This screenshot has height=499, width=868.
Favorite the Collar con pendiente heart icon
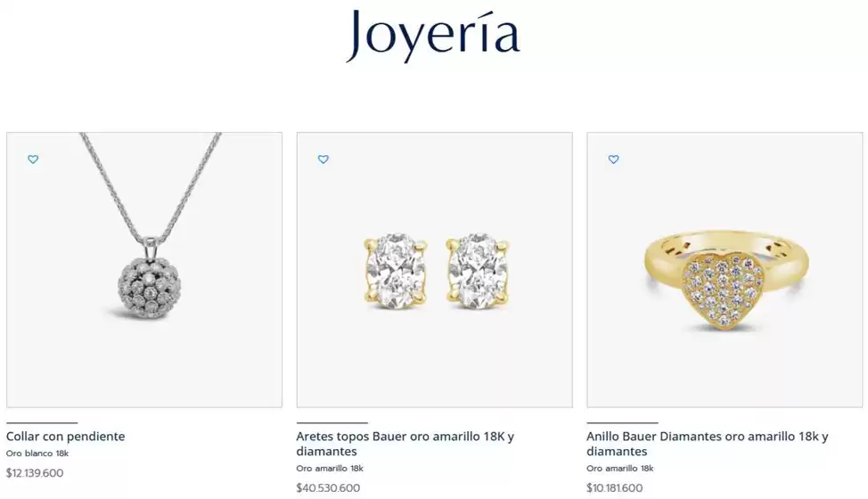coord(33,160)
